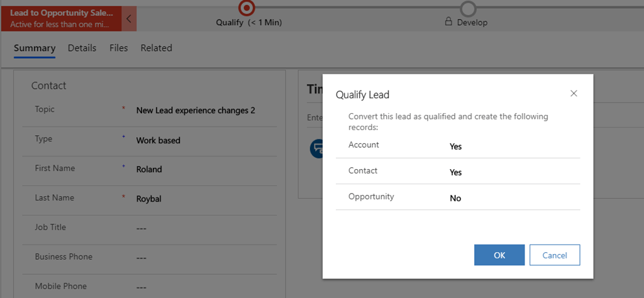Screen dimensions: 644x298
Task: Click the timeline activity icon
Action: click(x=316, y=148)
